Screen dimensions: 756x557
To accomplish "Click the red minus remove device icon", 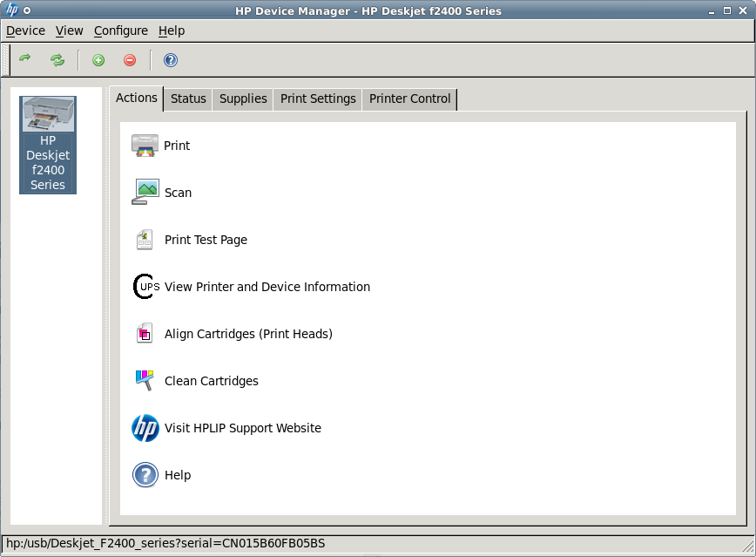I will pyautogui.click(x=130, y=60).
